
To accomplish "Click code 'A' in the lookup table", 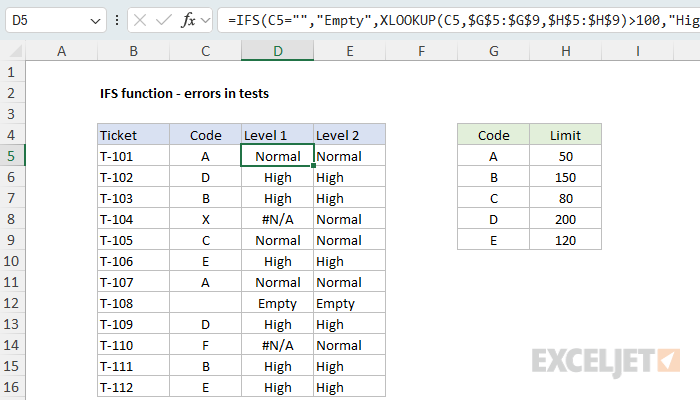I will pos(493,156).
